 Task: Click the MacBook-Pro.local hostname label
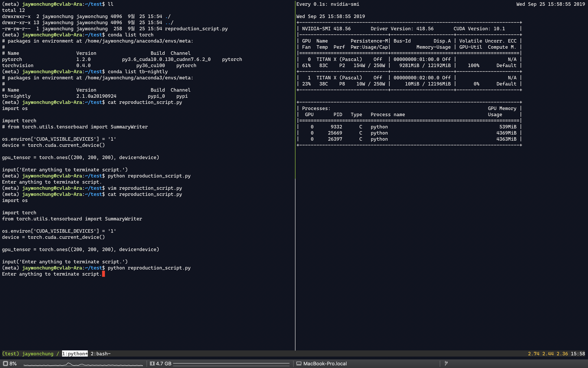tap(325, 363)
